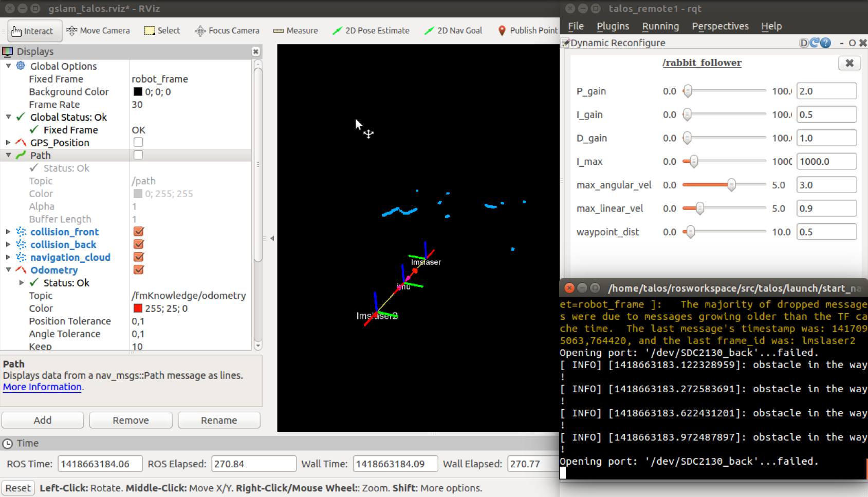This screenshot has width=868, height=497.
Task: Expand the collision_back tree item
Action: [x=8, y=244]
